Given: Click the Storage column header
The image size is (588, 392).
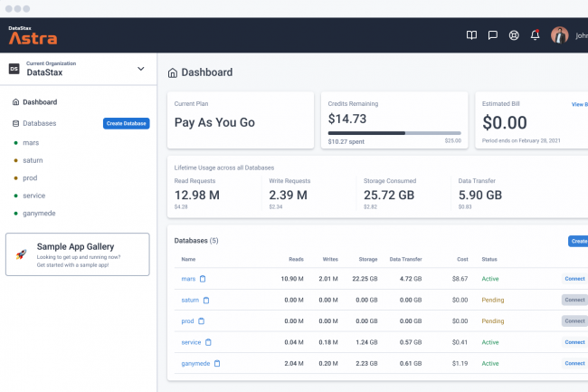Looking at the screenshot, I should (x=368, y=259).
